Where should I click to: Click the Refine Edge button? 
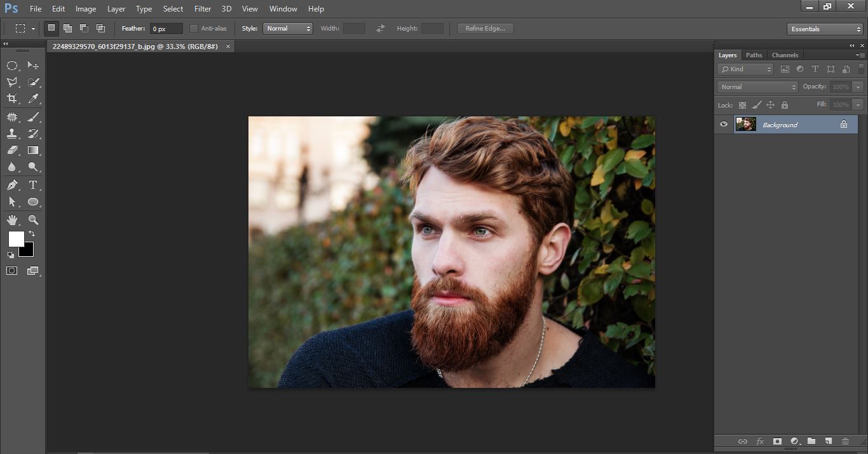click(x=485, y=28)
